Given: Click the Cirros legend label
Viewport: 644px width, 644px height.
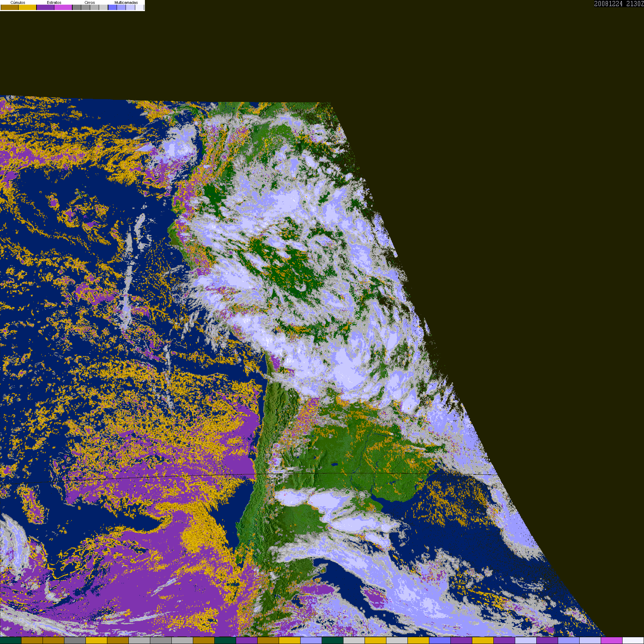Looking at the screenshot, I should pyautogui.click(x=90, y=3).
